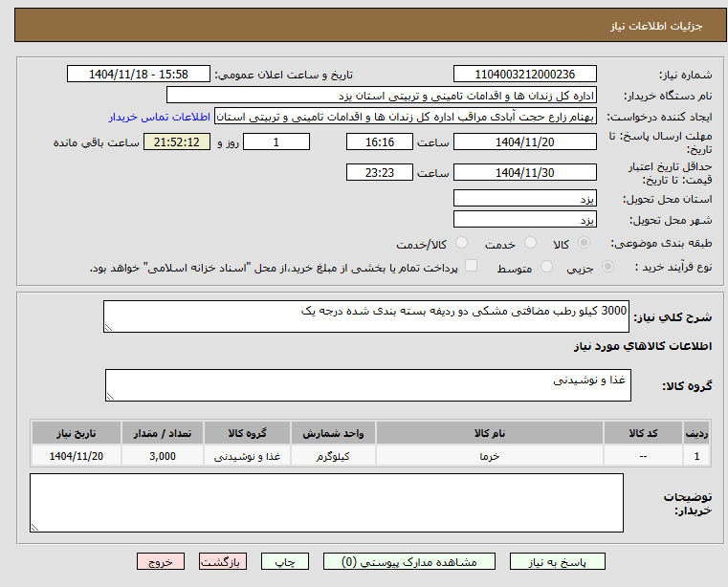Click the اطلاعات کالاهای مورد نیاز heading

pyautogui.click(x=643, y=346)
